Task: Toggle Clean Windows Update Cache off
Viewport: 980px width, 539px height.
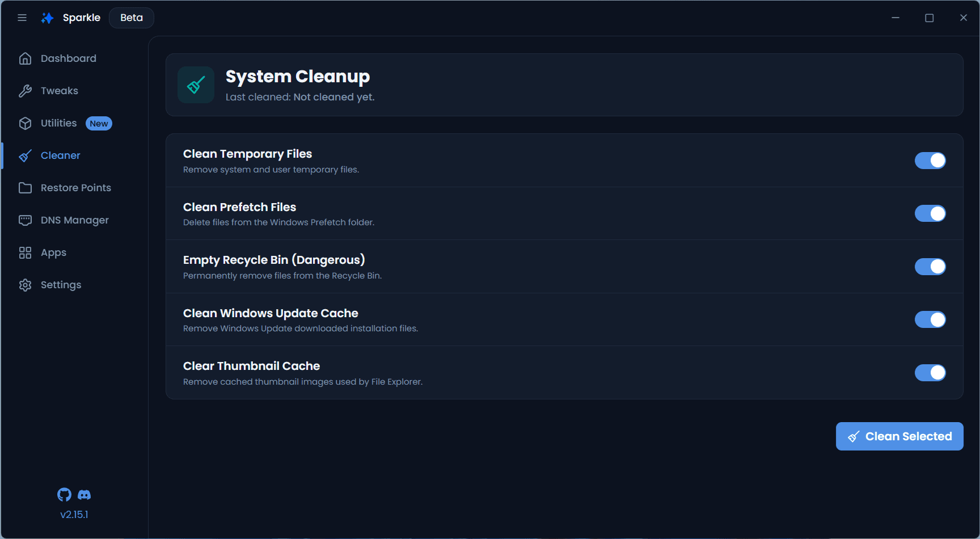Action: 930,319
